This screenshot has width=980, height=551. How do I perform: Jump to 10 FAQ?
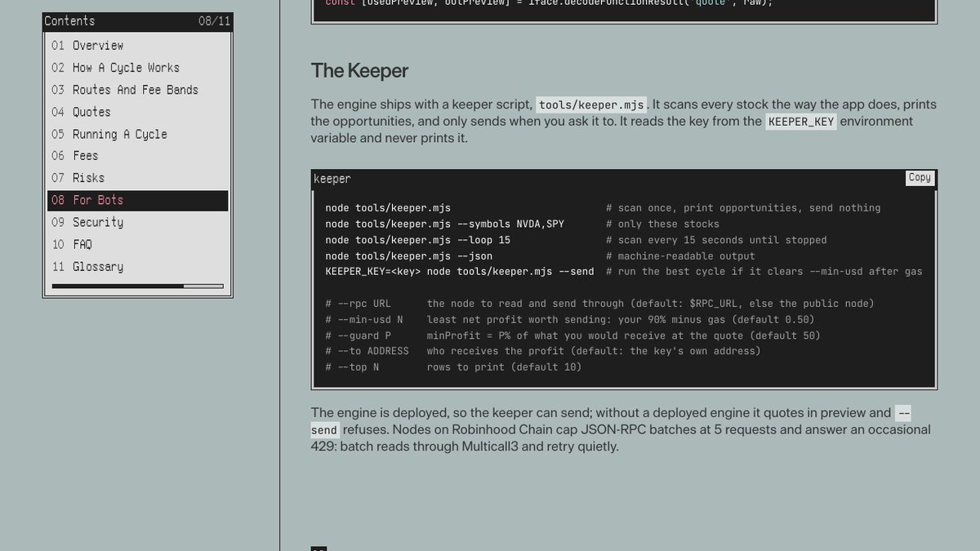point(137,244)
